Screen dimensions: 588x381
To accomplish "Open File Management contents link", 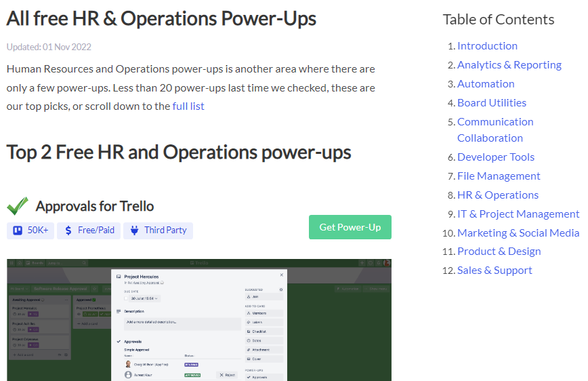I will 499,176.
